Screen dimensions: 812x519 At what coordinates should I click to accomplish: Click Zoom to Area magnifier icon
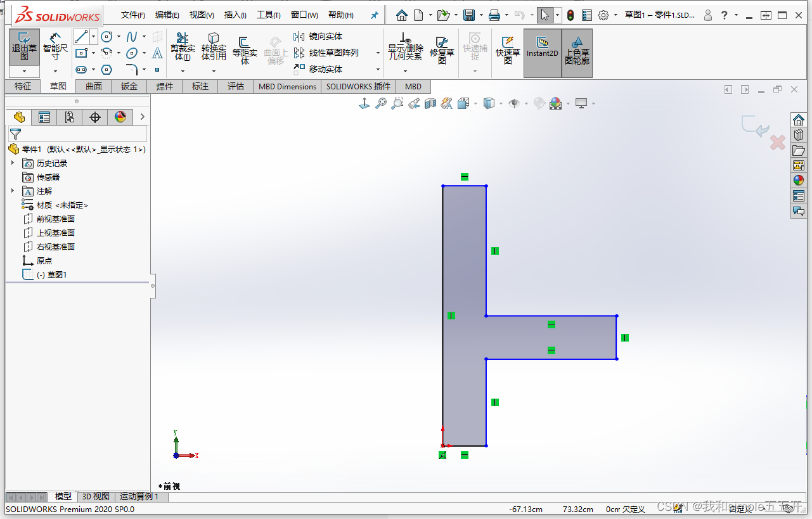(x=397, y=103)
